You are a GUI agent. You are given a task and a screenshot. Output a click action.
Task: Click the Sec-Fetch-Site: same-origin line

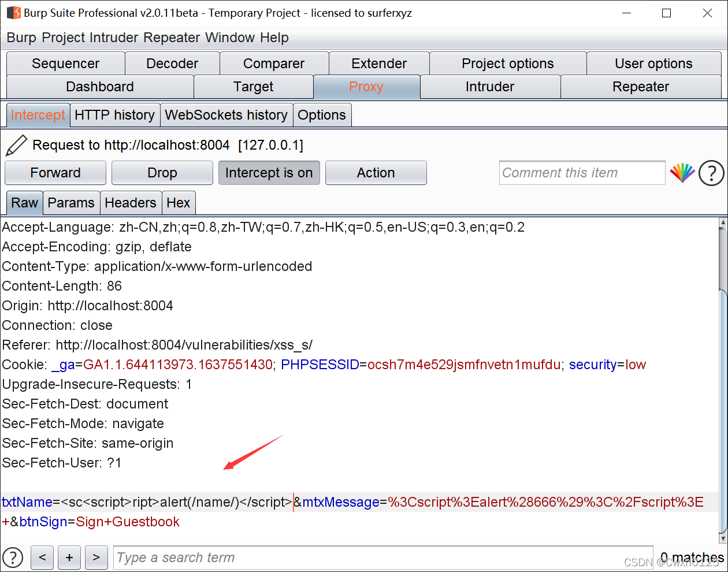(x=88, y=443)
